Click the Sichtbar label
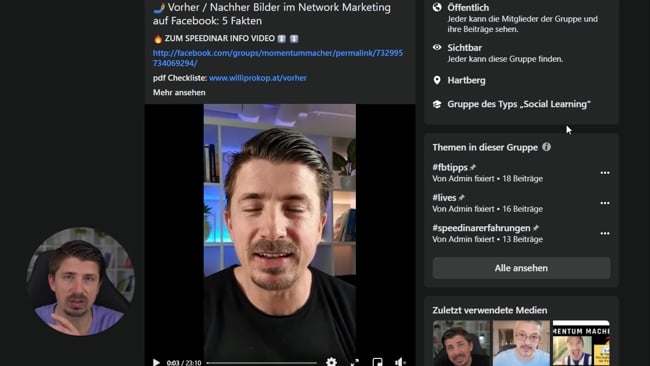Image resolution: width=650 pixels, height=366 pixels. point(464,48)
